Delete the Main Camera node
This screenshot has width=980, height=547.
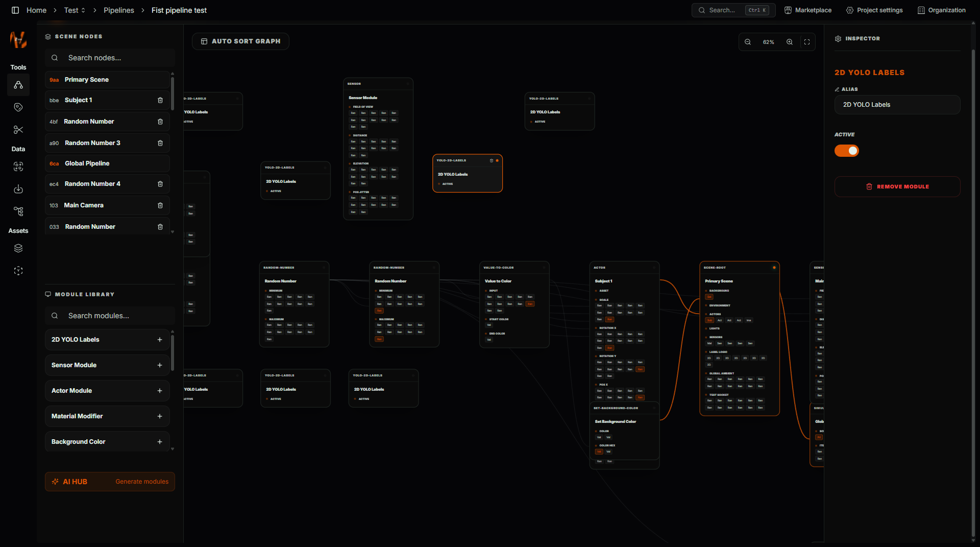point(160,205)
